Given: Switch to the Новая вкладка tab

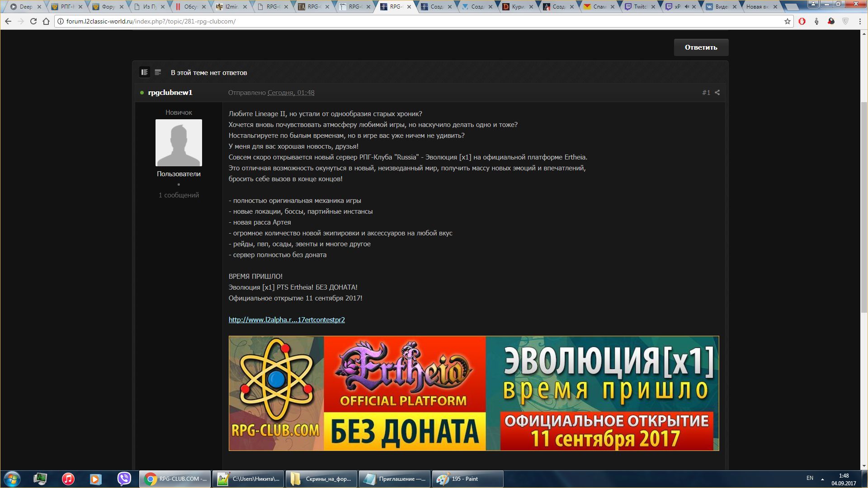Looking at the screenshot, I should (759, 7).
